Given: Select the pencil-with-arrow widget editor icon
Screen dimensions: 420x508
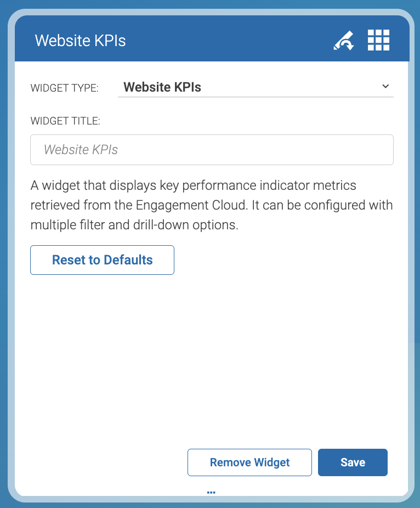Looking at the screenshot, I should pos(343,39).
